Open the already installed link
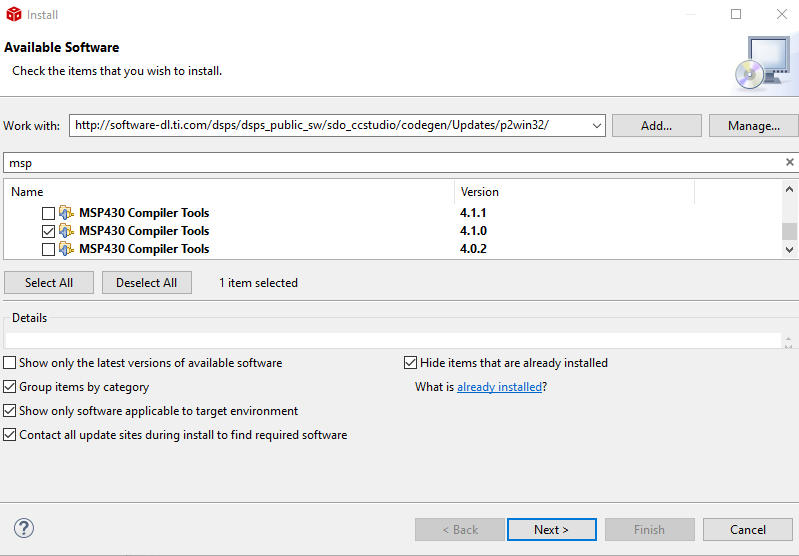 [x=499, y=387]
